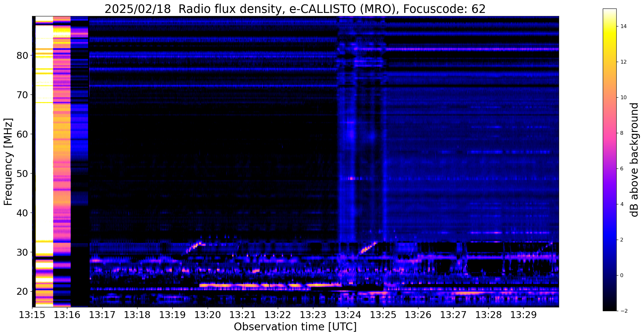This screenshot has width=644, height=336.
Task: Click the plot title mentioning e-CALLISTO (MRO)
Action: point(295,9)
